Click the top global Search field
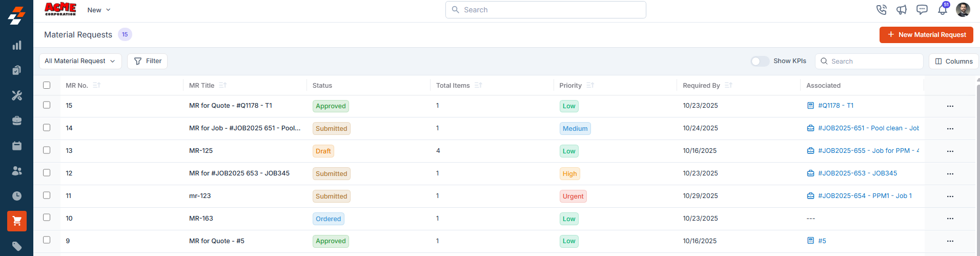 pos(546,10)
